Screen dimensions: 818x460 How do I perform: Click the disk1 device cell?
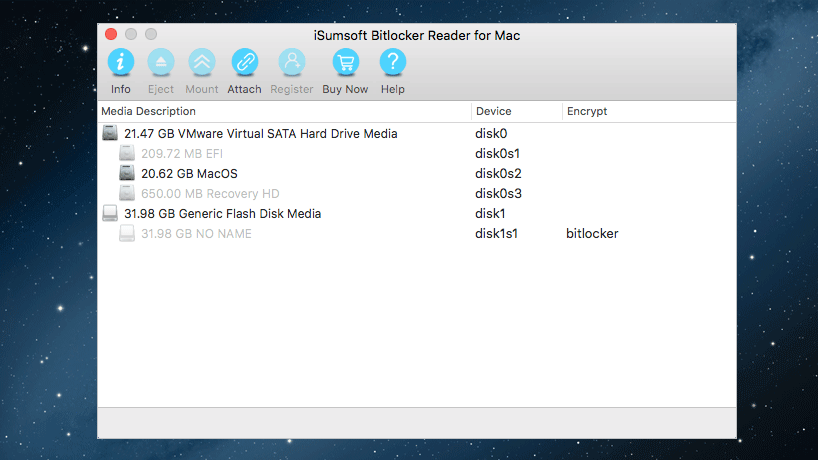point(490,213)
